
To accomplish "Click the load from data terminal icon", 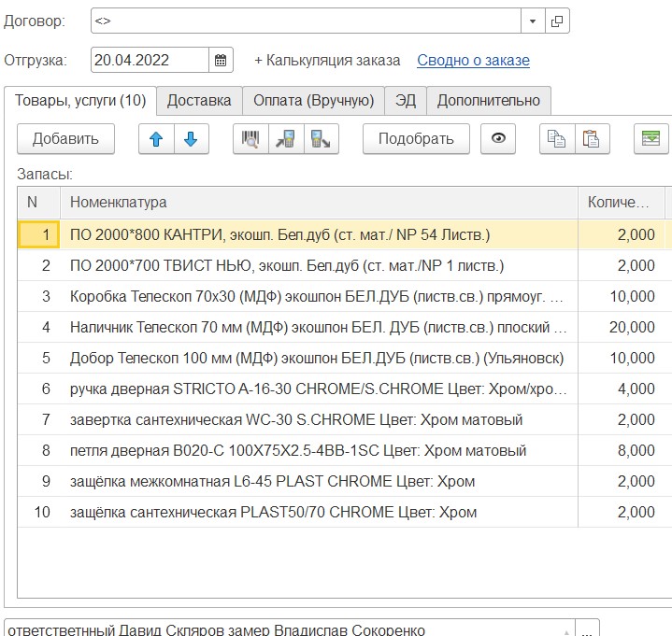I will click(x=285, y=139).
